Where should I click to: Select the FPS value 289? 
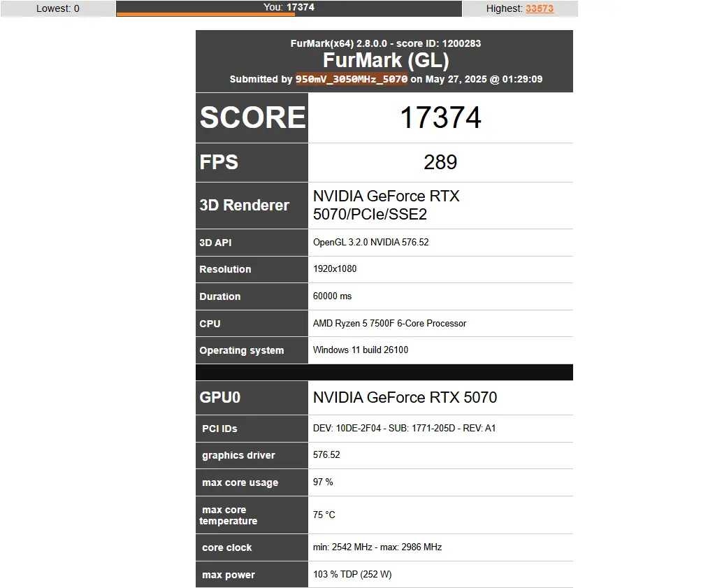(440, 162)
